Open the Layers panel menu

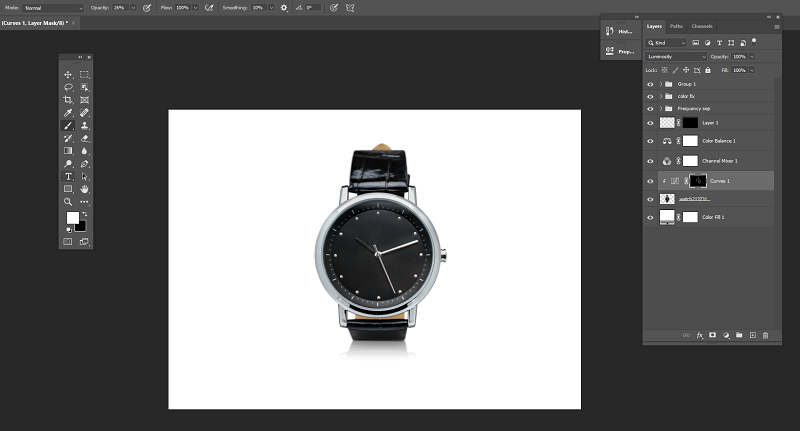[x=777, y=27]
